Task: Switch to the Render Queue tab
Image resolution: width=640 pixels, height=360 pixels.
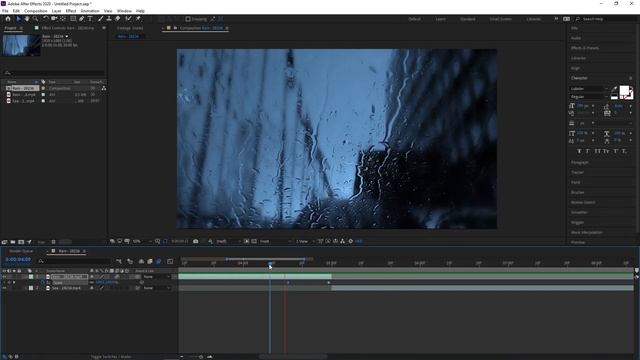Action: 21,251
